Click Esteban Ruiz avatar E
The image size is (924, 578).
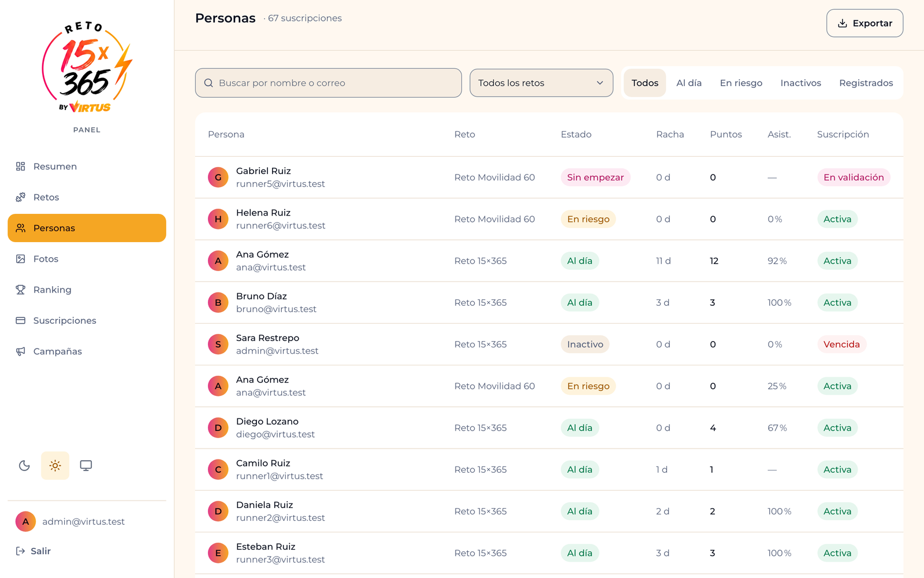pyautogui.click(x=218, y=553)
